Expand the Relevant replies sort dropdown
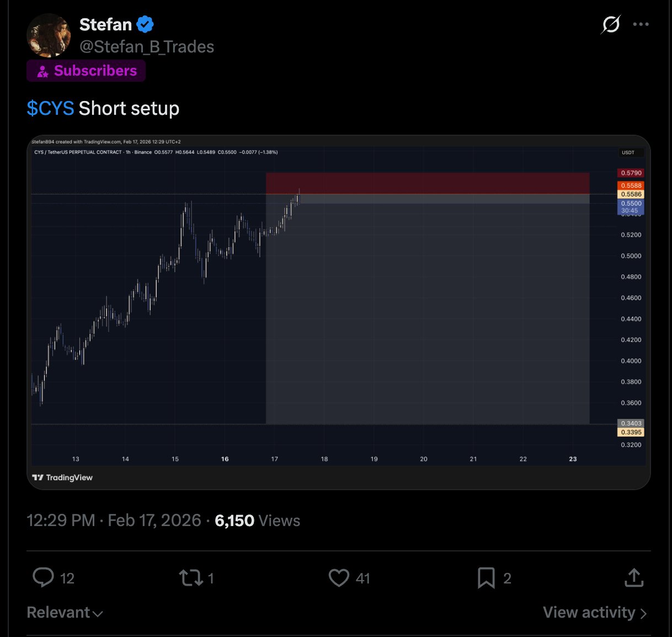672x637 pixels. coord(65,613)
